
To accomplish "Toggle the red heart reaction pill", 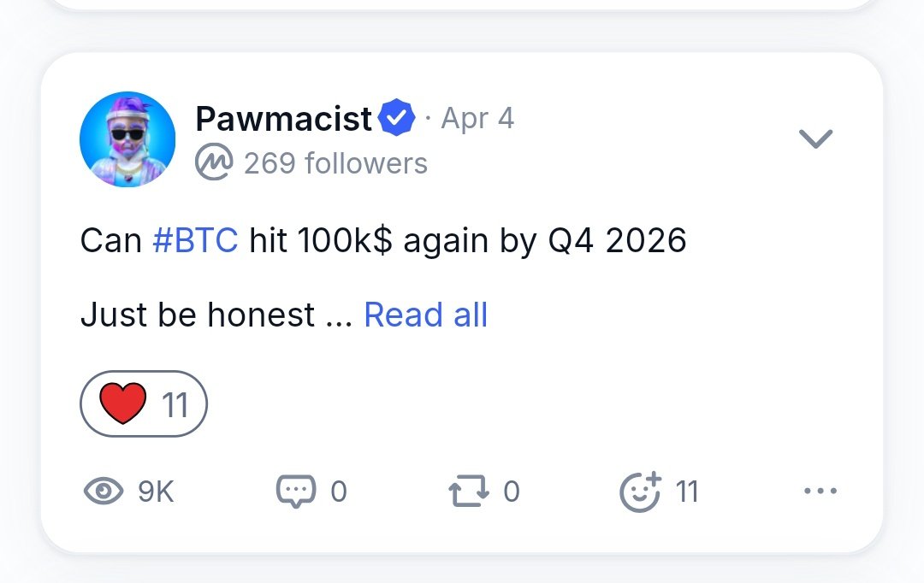I will [144, 403].
